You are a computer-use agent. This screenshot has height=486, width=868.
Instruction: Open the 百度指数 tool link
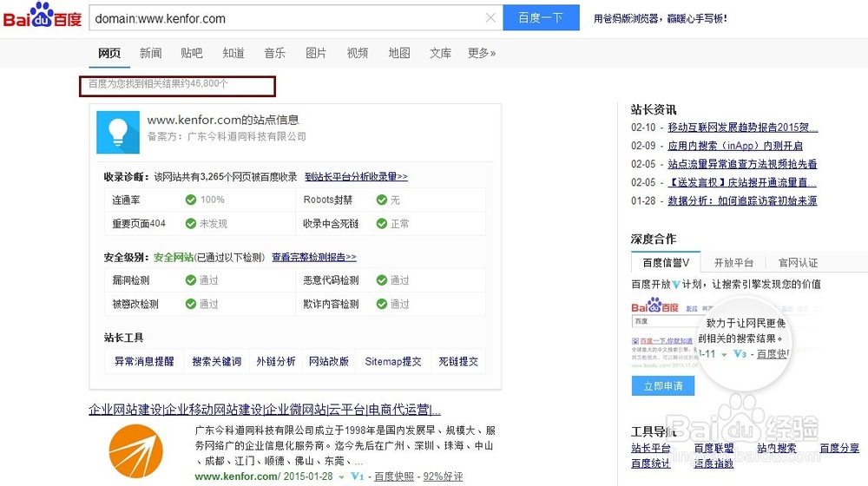pyautogui.click(x=713, y=463)
